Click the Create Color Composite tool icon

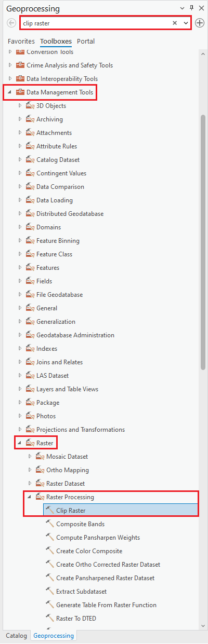click(50, 551)
